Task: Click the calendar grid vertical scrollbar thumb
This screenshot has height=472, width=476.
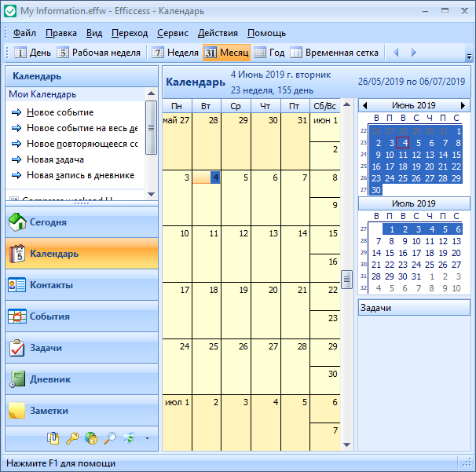Action: pyautogui.click(x=346, y=279)
